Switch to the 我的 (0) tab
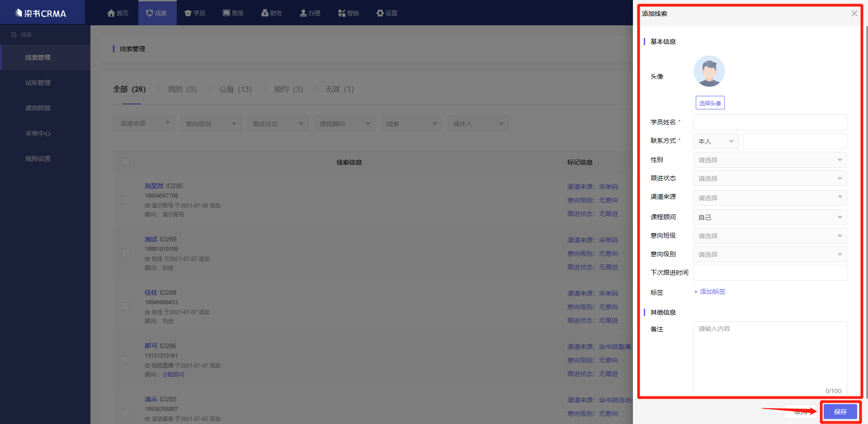Viewport: 868px width, 424px height. [182, 89]
